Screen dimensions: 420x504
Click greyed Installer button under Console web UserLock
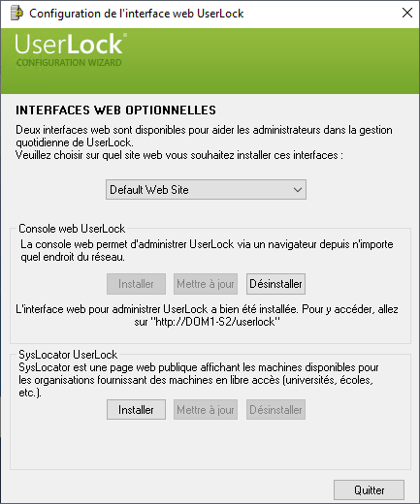pos(136,284)
